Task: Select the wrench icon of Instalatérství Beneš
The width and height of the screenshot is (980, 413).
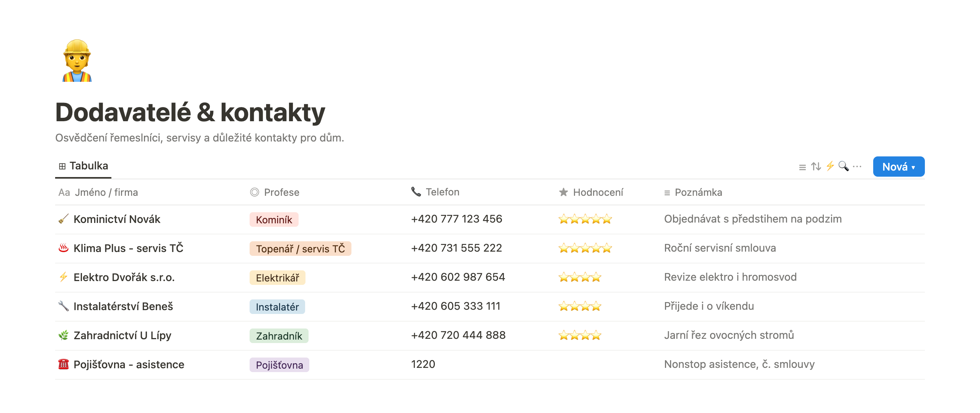Action: [64, 306]
